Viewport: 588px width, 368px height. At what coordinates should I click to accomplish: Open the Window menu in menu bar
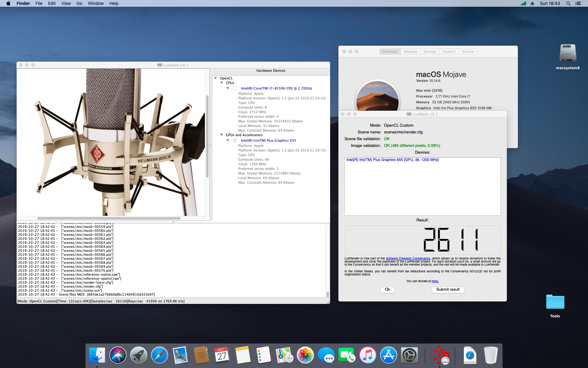coord(96,3)
